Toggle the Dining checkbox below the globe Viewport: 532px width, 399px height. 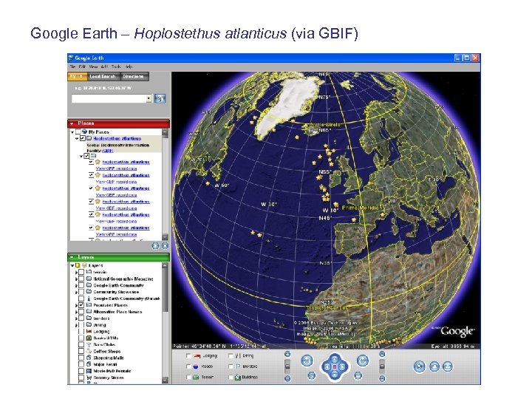231,356
